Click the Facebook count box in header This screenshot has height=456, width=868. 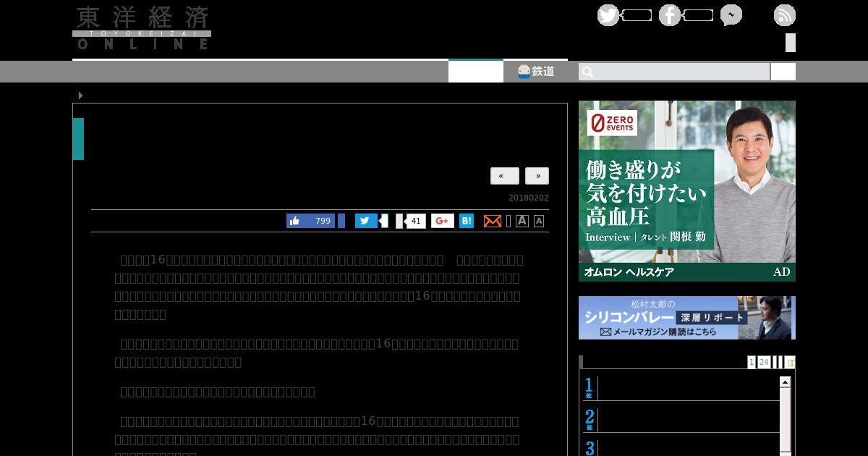click(x=698, y=15)
